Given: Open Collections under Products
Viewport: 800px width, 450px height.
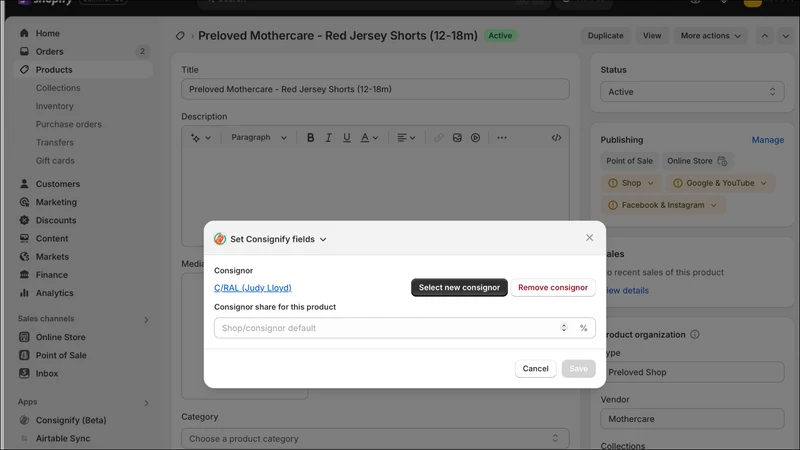Looking at the screenshot, I should click(58, 88).
